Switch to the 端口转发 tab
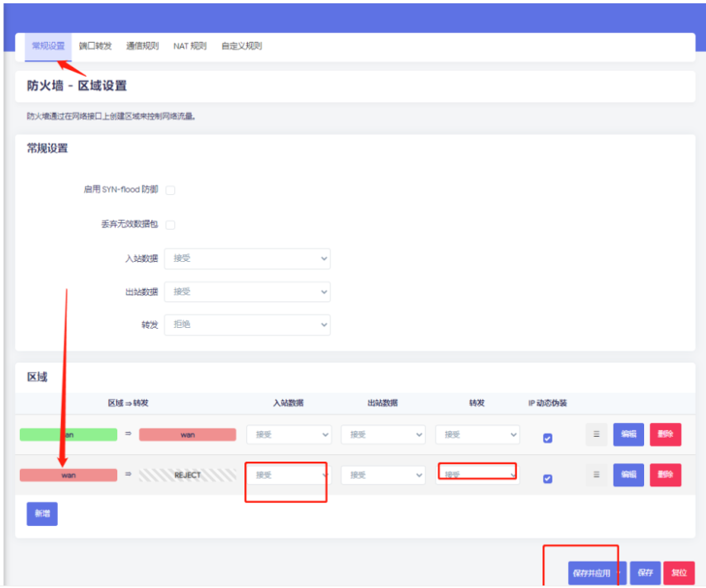706x588 pixels. pos(96,46)
